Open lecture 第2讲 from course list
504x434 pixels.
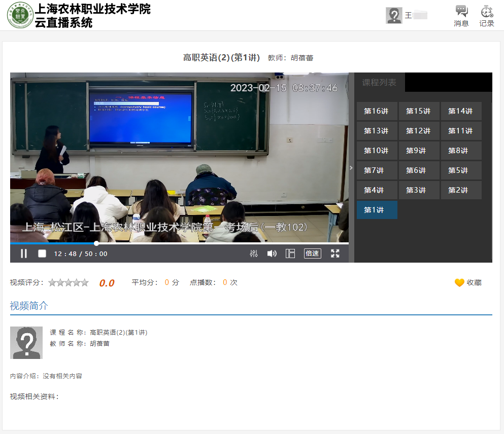[x=461, y=190]
